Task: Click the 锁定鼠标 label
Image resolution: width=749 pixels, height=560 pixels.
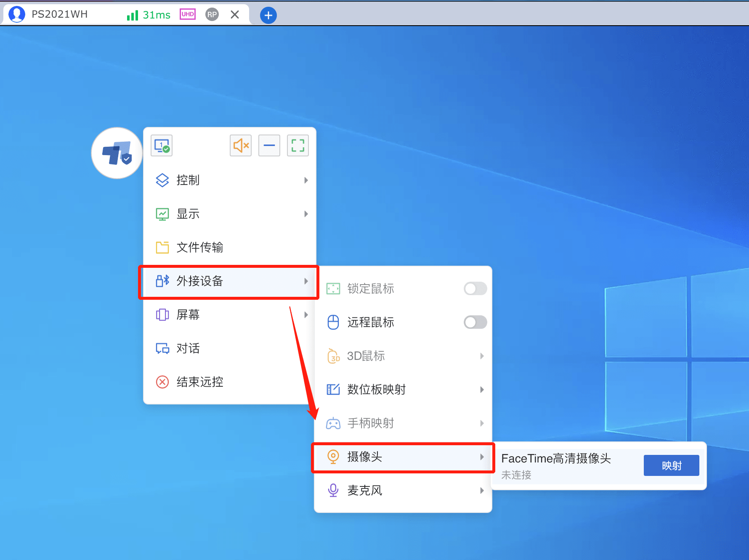Action: point(371,288)
